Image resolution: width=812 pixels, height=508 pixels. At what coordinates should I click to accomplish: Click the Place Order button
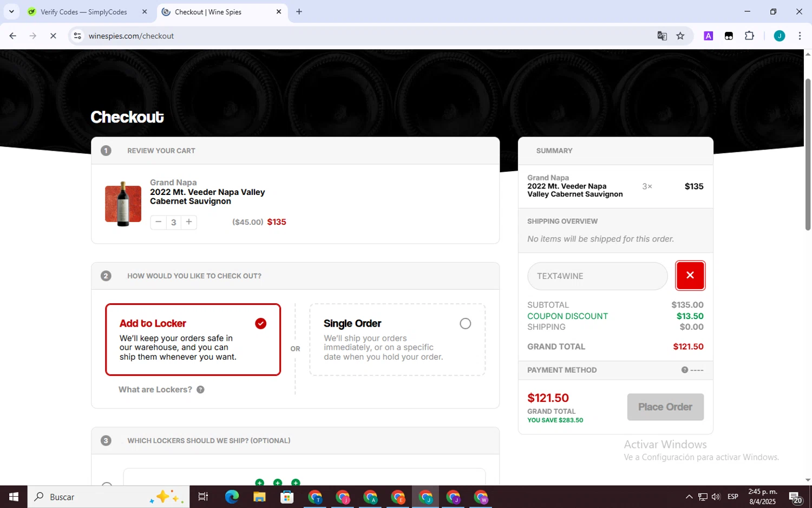pyautogui.click(x=665, y=407)
